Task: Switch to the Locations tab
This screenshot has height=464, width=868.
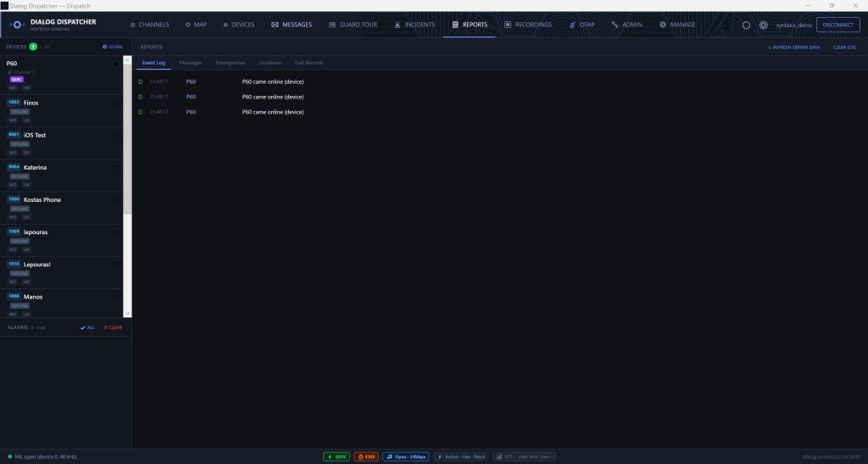Action: (270, 63)
